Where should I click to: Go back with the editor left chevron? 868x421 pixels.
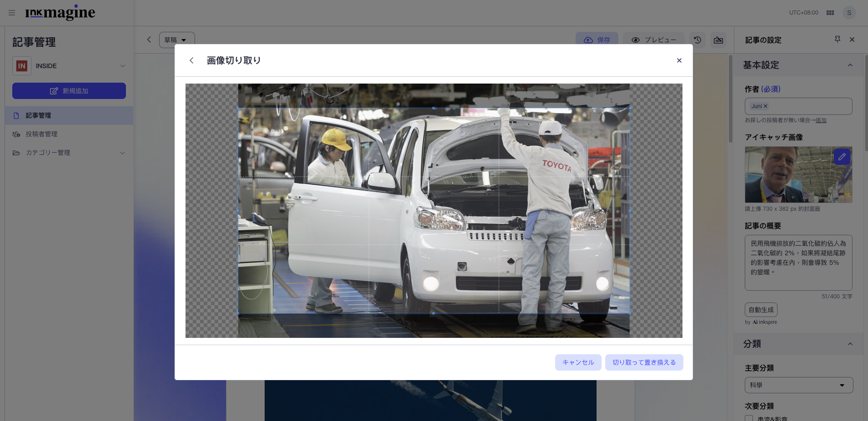click(x=149, y=40)
